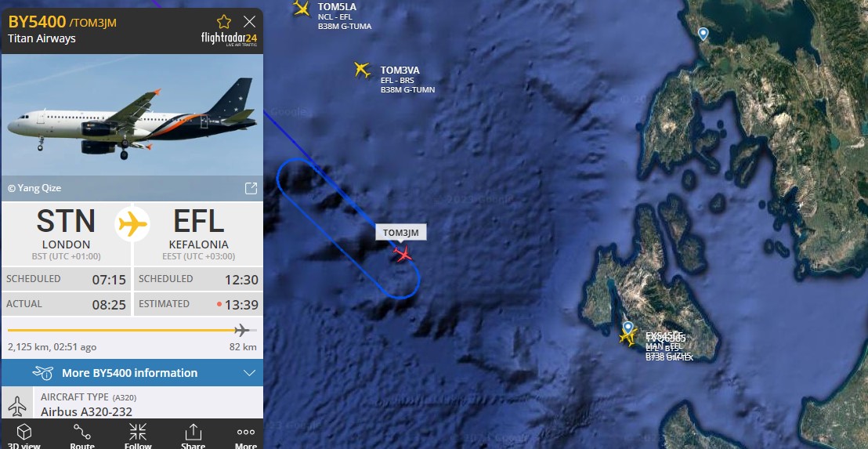Screen dimensions: 868x449
Task: Click the chevron beside More BY5400 information
Action: 250,373
